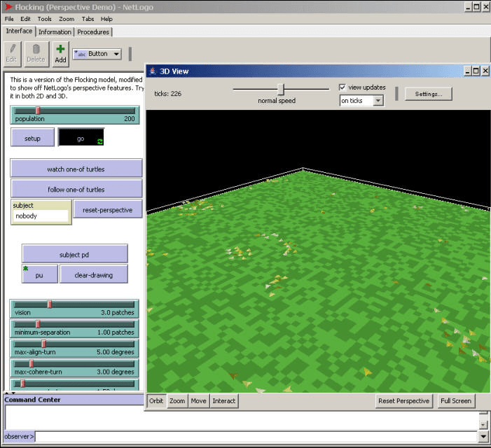Click the Full Screen button
This screenshot has height=448, width=491.
(456, 401)
